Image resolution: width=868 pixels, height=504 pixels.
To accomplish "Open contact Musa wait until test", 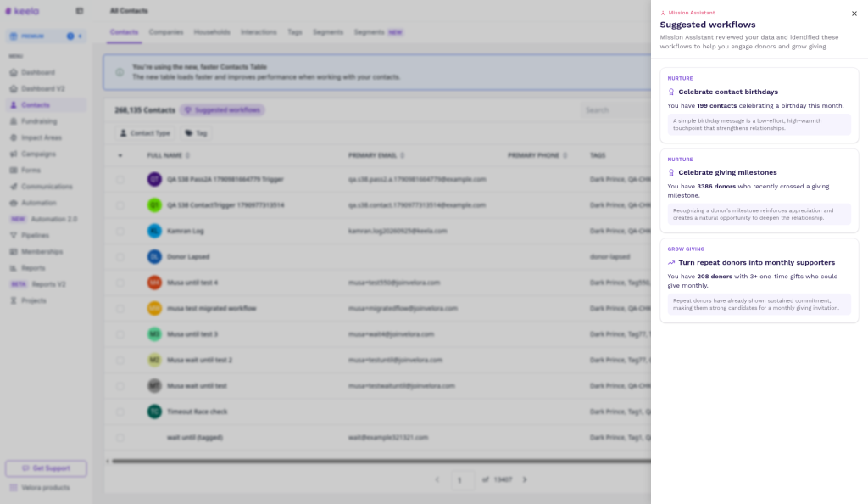I will 197,386.
